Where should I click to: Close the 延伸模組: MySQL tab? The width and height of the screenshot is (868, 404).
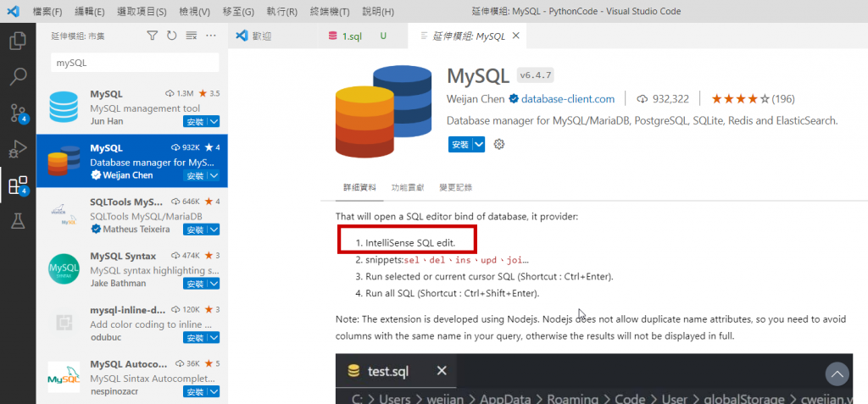coord(516,36)
